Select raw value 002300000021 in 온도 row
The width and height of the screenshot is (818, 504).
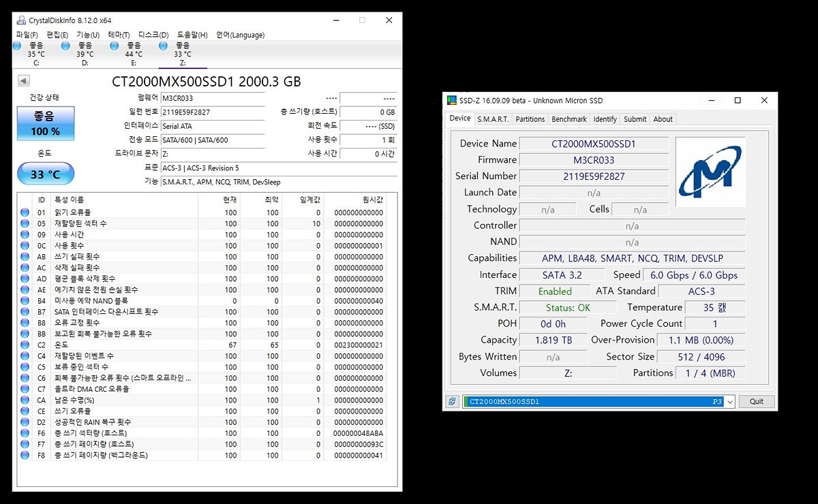click(x=359, y=345)
